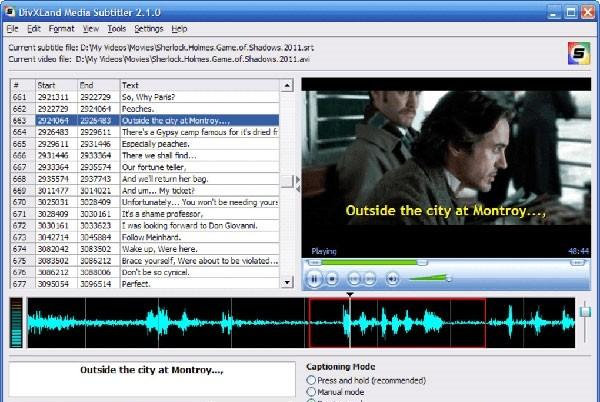Viewport: 600px width, 402px height.
Task: Click the DivXLand logo icon
Action: coord(577,52)
